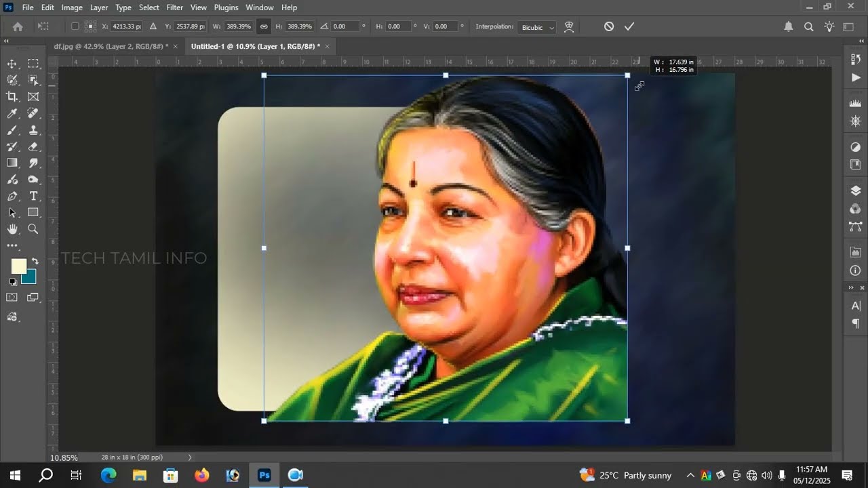
Task: Select the Eyedropper tool
Action: coord(12,113)
